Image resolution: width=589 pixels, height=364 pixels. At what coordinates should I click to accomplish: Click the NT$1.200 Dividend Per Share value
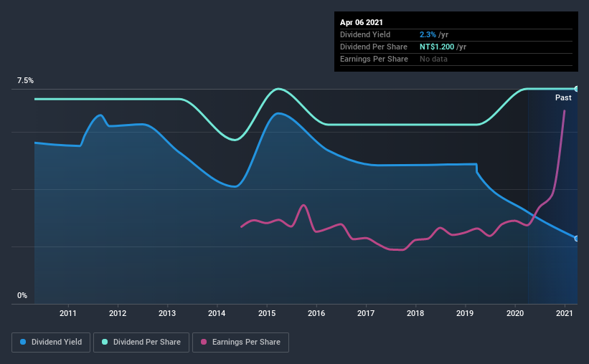(x=437, y=47)
